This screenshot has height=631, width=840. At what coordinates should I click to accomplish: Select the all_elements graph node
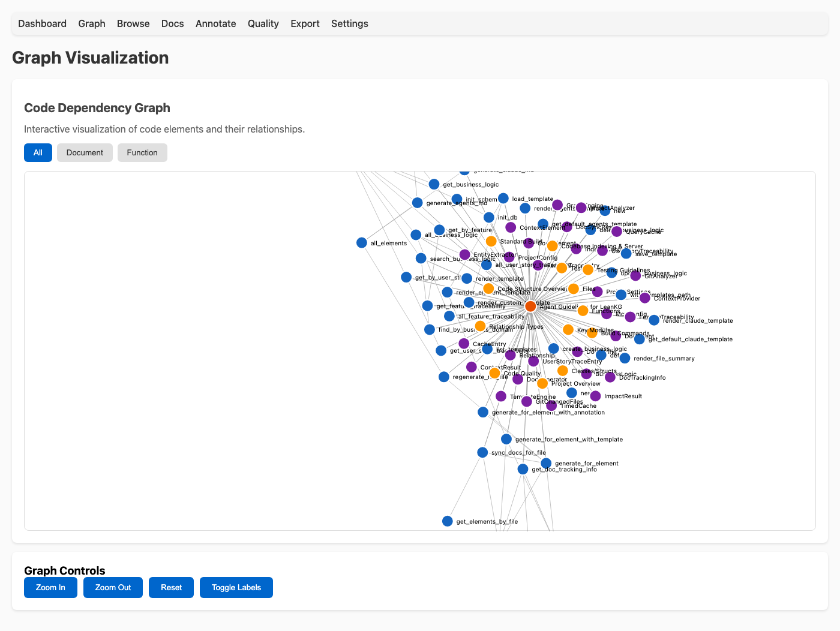(x=361, y=243)
